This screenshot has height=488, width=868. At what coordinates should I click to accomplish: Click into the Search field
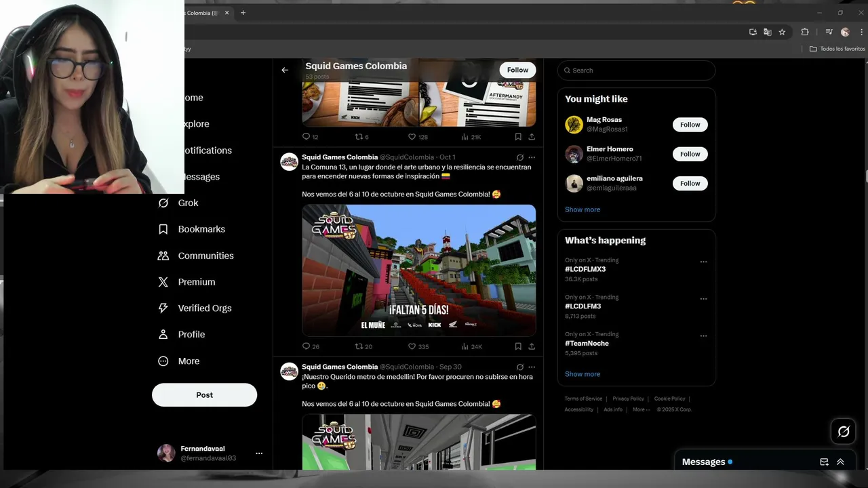point(636,70)
